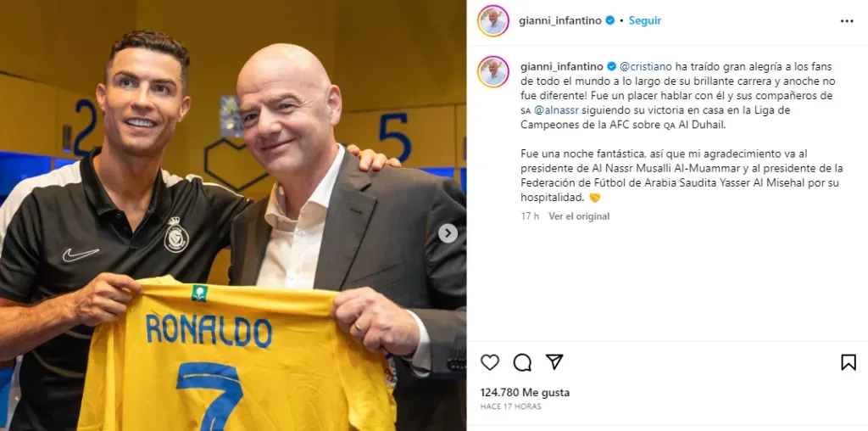Image resolution: width=868 pixels, height=431 pixels.
Task: Open three-dot more options menu
Action: pyautogui.click(x=847, y=21)
